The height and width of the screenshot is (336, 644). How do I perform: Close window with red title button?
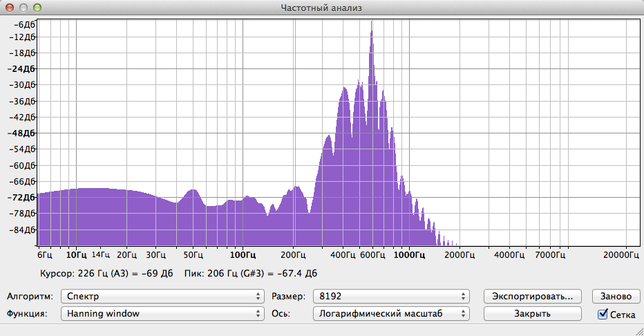click(x=9, y=8)
